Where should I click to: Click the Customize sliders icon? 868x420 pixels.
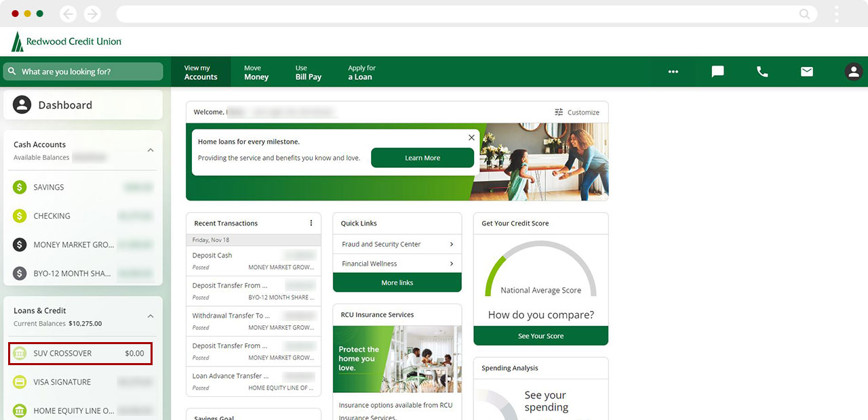559,112
